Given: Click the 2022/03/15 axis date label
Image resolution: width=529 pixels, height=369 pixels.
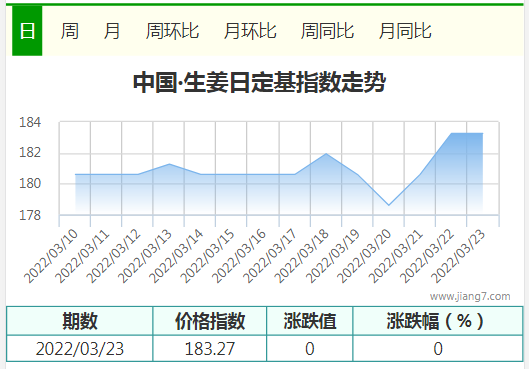Looking at the screenshot, I should tap(207, 256).
